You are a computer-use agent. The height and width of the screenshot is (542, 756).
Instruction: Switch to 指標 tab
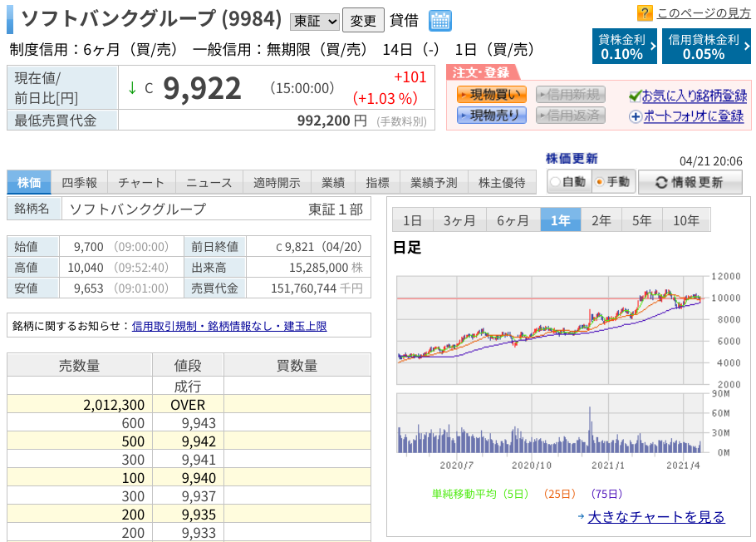pyautogui.click(x=377, y=182)
